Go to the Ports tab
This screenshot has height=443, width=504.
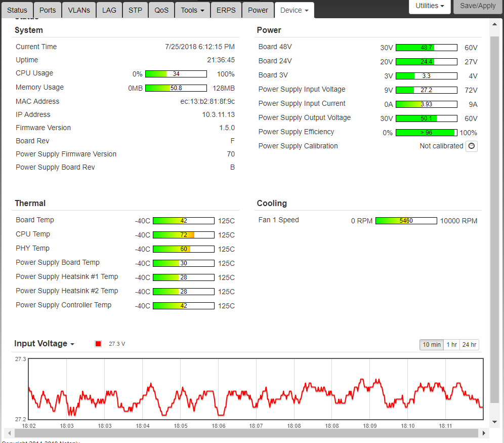pyautogui.click(x=48, y=10)
